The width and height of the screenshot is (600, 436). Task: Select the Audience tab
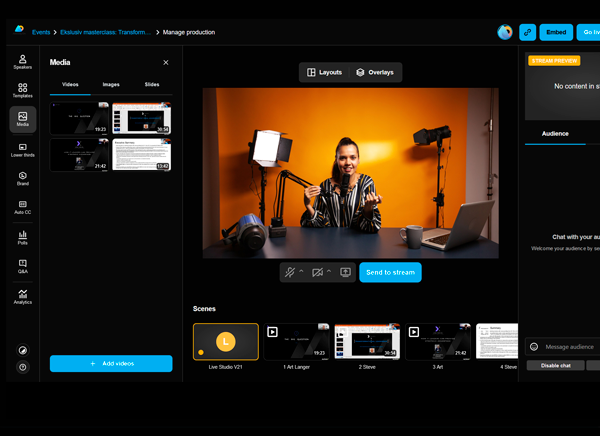point(555,134)
